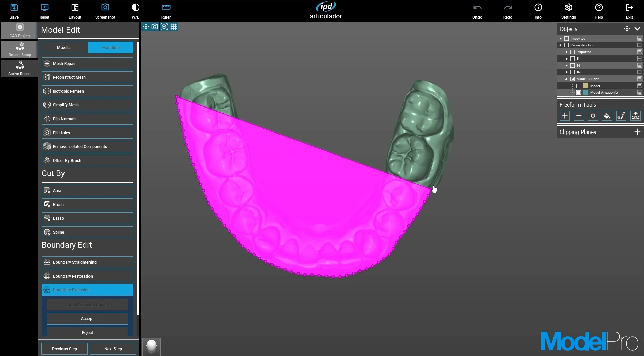
Task: Switch to the Mandible tab
Action: tap(111, 48)
